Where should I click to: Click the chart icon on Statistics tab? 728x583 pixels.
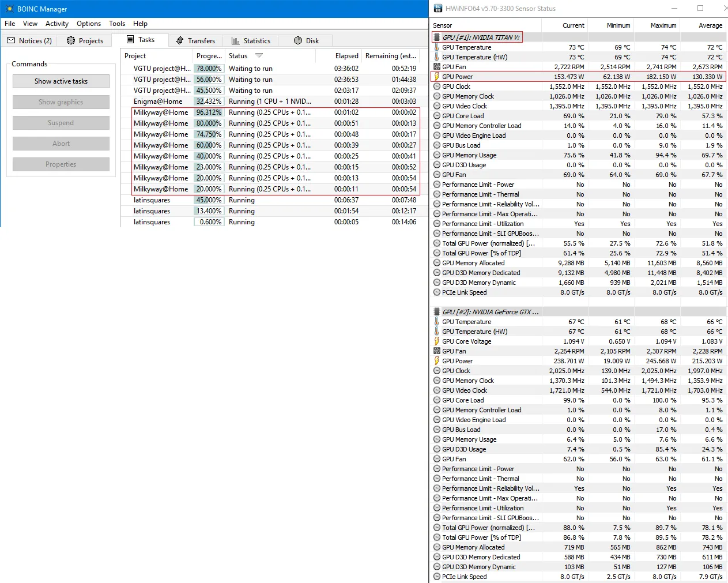[x=235, y=40]
